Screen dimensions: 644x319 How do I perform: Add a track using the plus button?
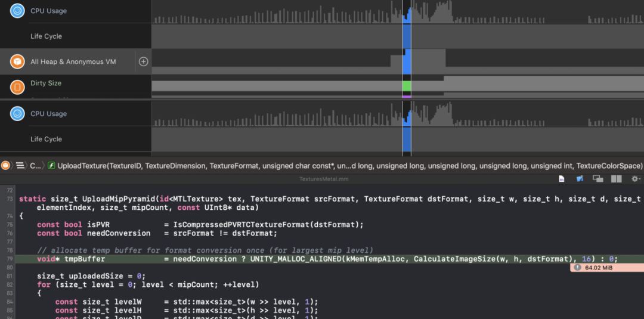pyautogui.click(x=143, y=61)
